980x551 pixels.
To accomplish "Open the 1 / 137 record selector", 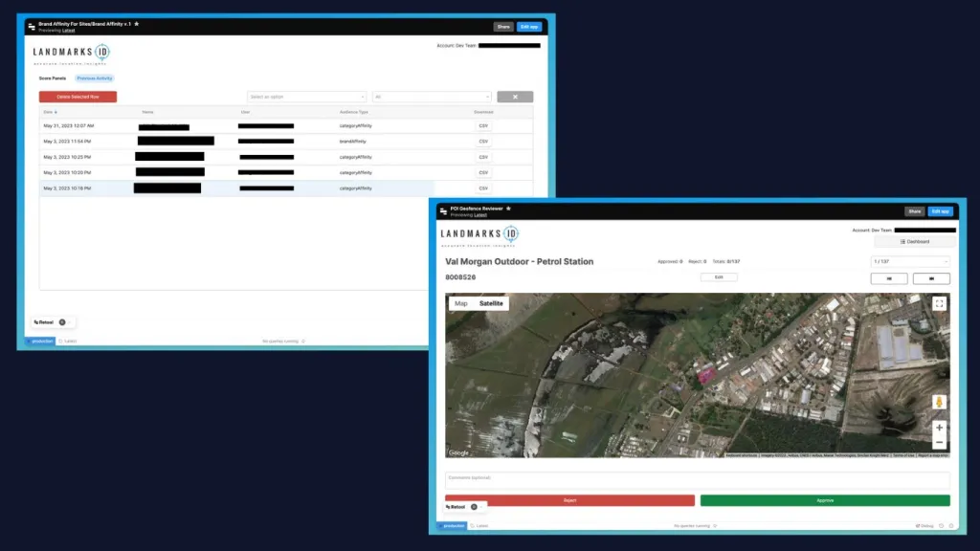I will pos(909,261).
